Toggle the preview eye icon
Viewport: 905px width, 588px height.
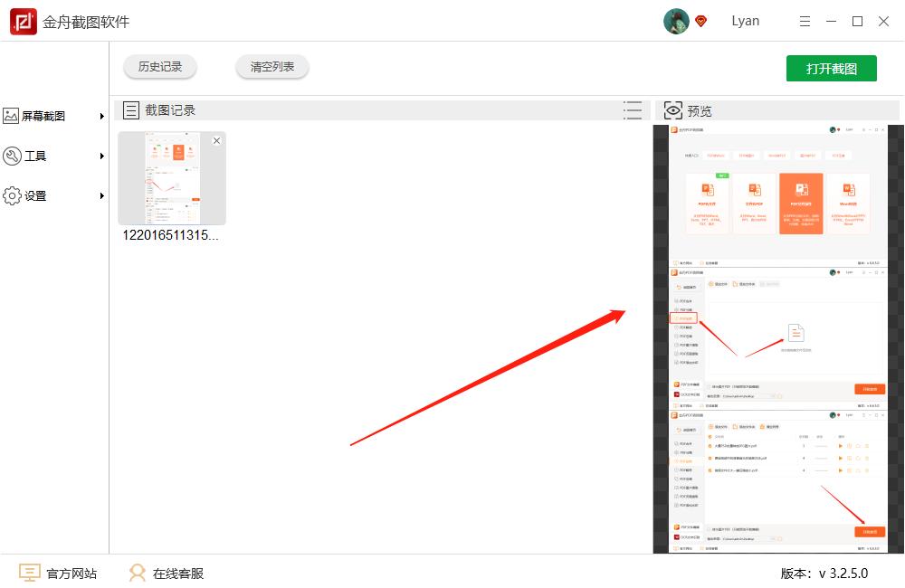pos(673,110)
